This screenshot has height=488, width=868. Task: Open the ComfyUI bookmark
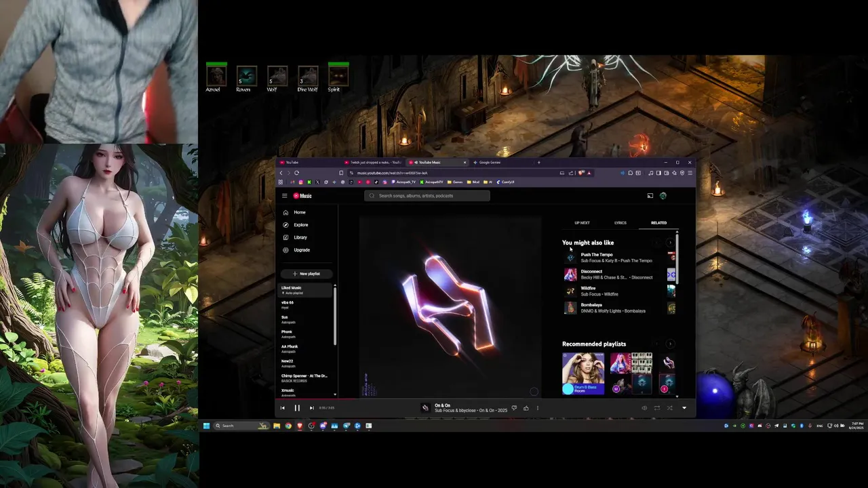tap(506, 182)
